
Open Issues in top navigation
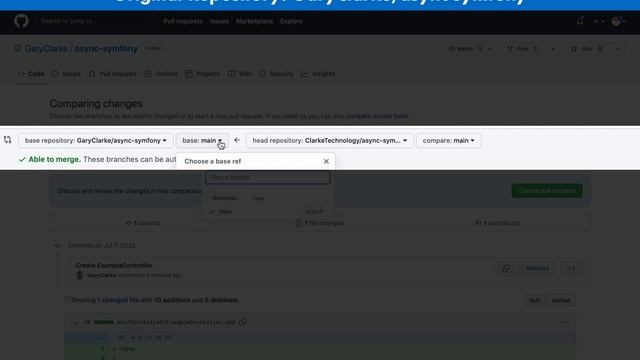(219, 21)
